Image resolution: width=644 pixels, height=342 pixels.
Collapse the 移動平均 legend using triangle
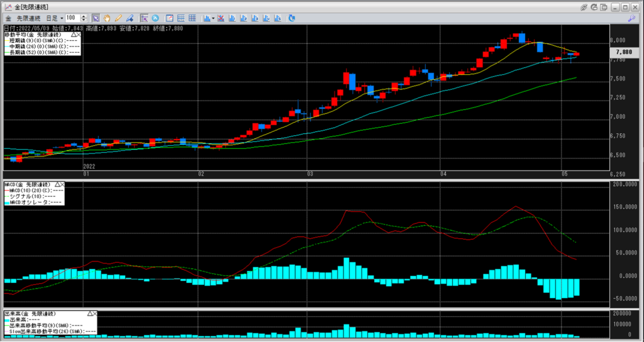click(x=72, y=34)
